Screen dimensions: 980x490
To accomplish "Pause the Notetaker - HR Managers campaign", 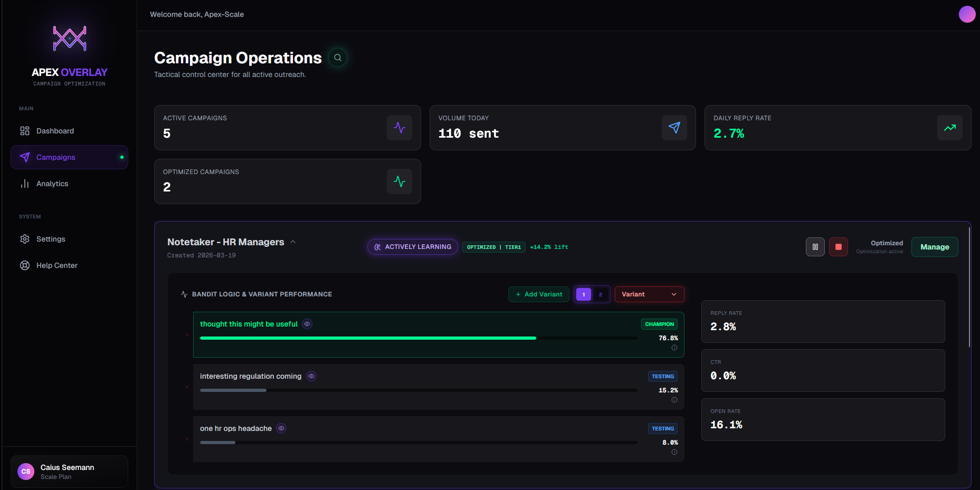I will pyautogui.click(x=815, y=246).
